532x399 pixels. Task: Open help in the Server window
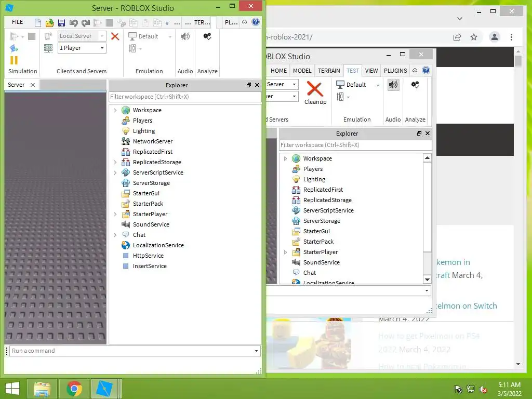tap(256, 22)
